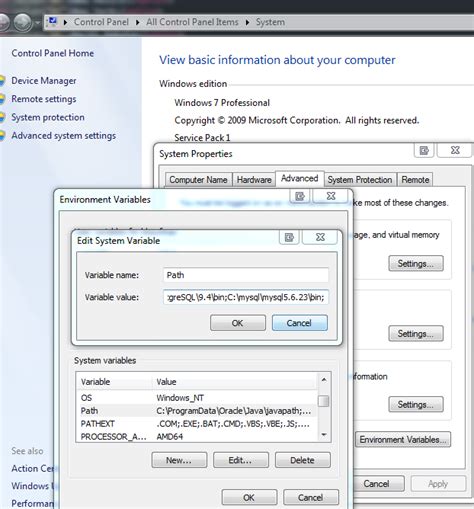Viewport: 474px width, 509px height.
Task: Open All Control Panel Items breadcrumb
Action: click(x=192, y=22)
